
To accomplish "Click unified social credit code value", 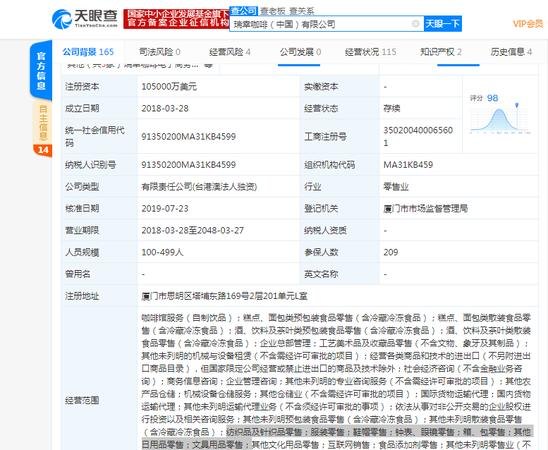I will coord(188,136).
